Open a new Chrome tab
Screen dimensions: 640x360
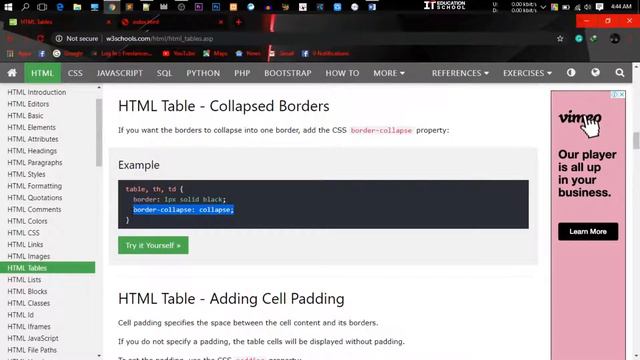point(238,22)
